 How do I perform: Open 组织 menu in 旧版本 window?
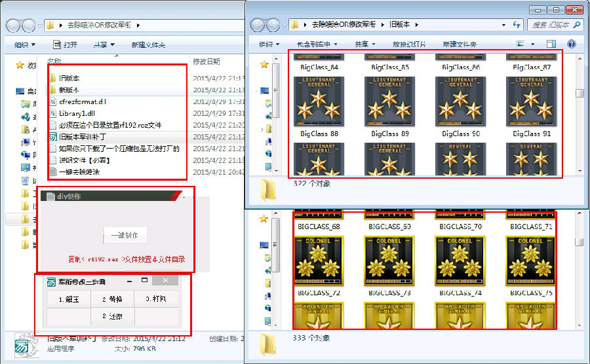(x=269, y=45)
